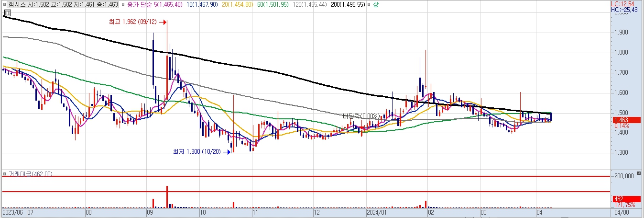This screenshot has height=218, width=644.
Task: Click the red 462 volume value tag
Action: 626,199
